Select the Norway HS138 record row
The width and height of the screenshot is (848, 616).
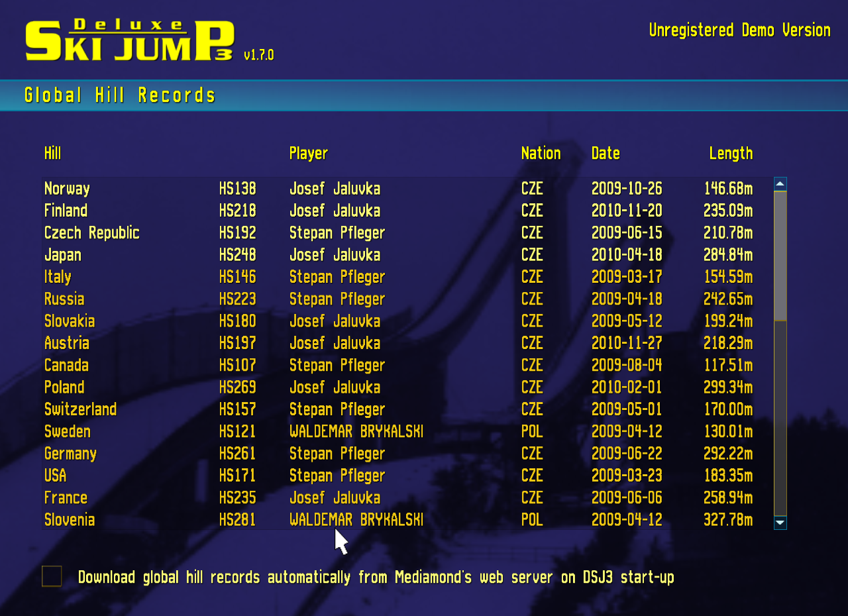[397, 189]
